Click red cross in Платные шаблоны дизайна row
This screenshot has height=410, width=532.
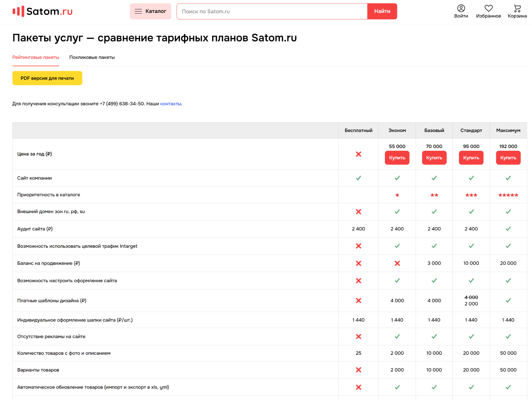[x=358, y=301]
